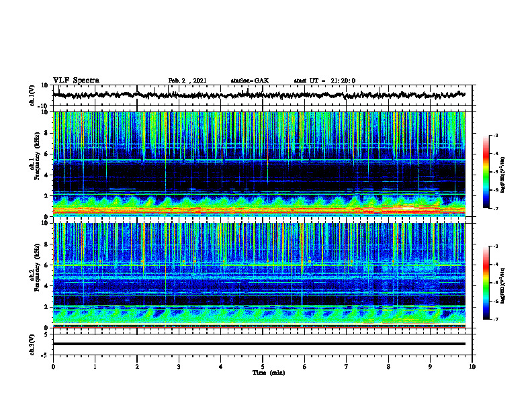Select the ch.1 voltage waveform trace
This screenshot has width=532, height=411.
259,95
